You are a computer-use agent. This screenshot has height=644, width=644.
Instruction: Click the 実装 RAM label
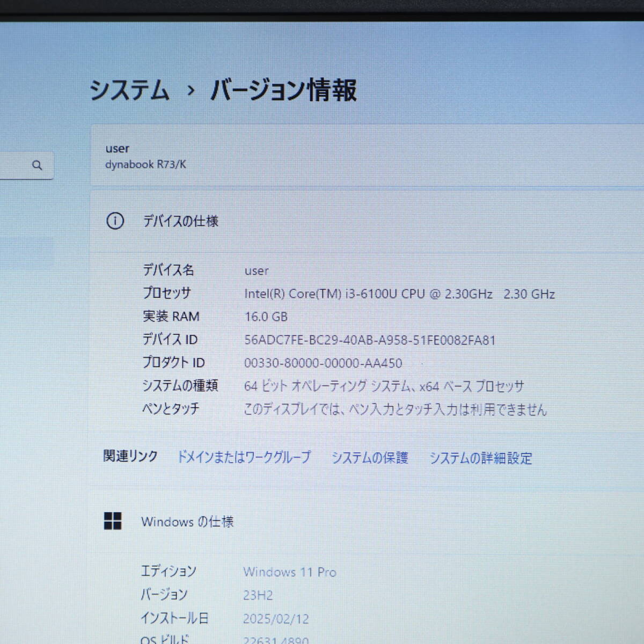click(x=171, y=317)
